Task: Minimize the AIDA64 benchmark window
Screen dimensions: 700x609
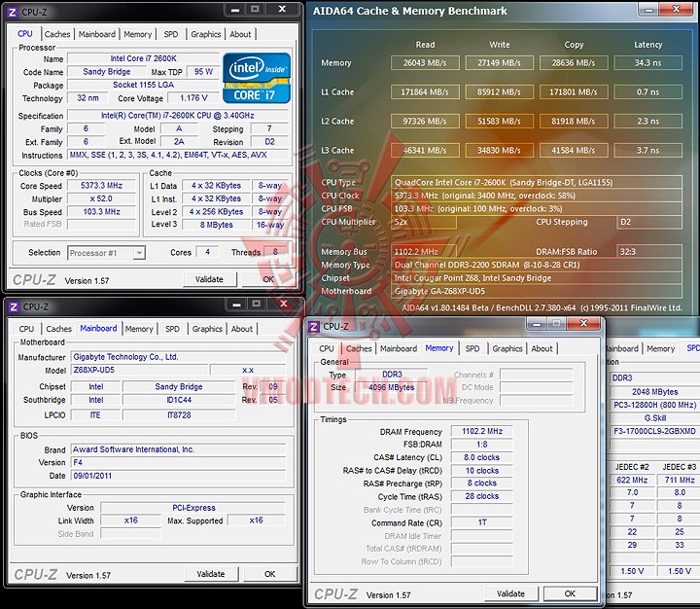Action: point(648,10)
